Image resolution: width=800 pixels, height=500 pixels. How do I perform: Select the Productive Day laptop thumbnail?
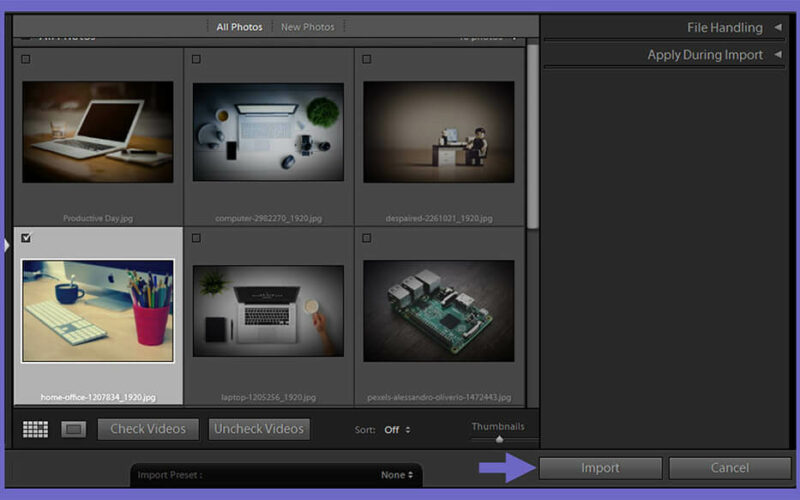(97, 132)
